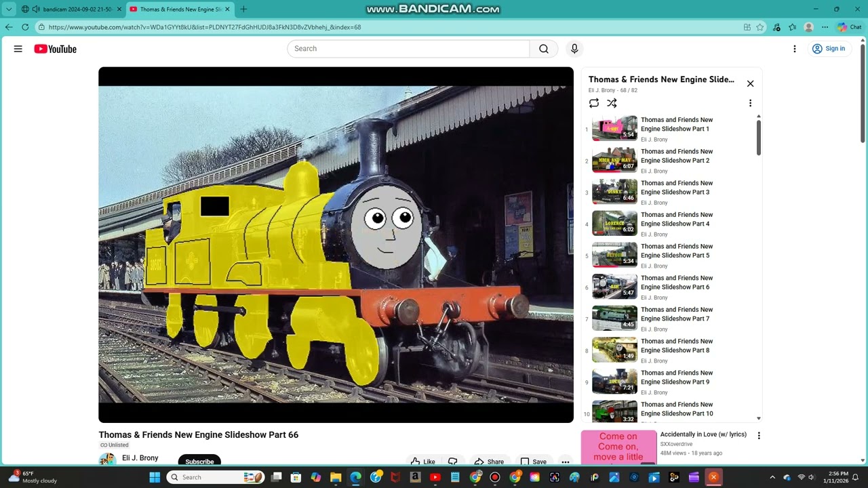This screenshot has width=868, height=488.
Task: Open browser favorites list
Action: point(792,27)
